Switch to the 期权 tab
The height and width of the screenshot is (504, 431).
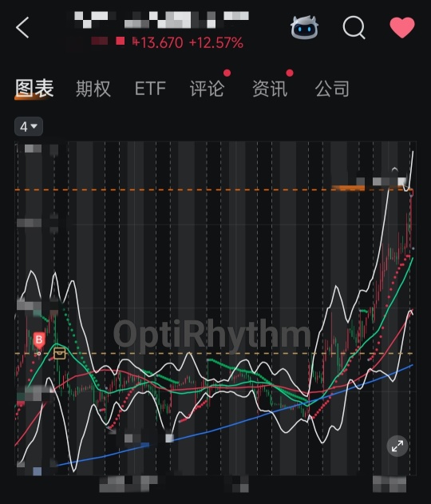point(93,89)
